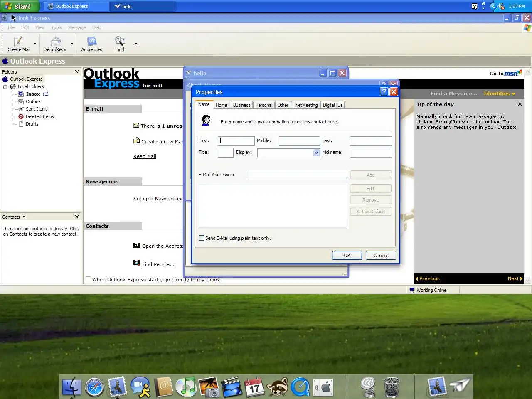
Task: Click the Find toolbar icon
Action: click(120, 44)
